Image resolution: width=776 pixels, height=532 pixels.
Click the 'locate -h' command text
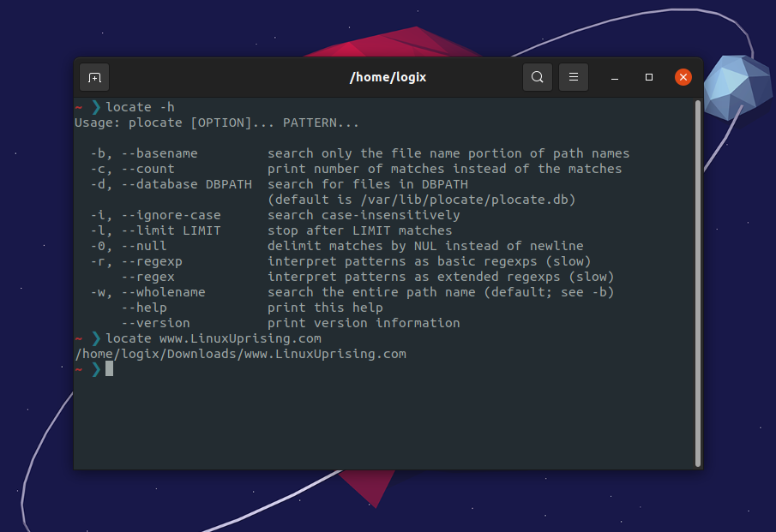(x=140, y=107)
